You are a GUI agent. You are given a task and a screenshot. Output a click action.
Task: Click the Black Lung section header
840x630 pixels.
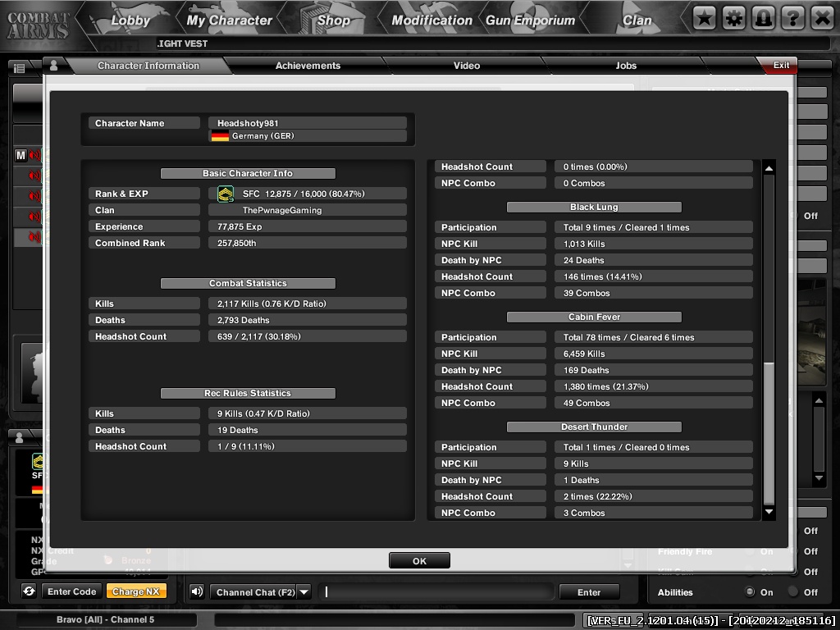(594, 207)
